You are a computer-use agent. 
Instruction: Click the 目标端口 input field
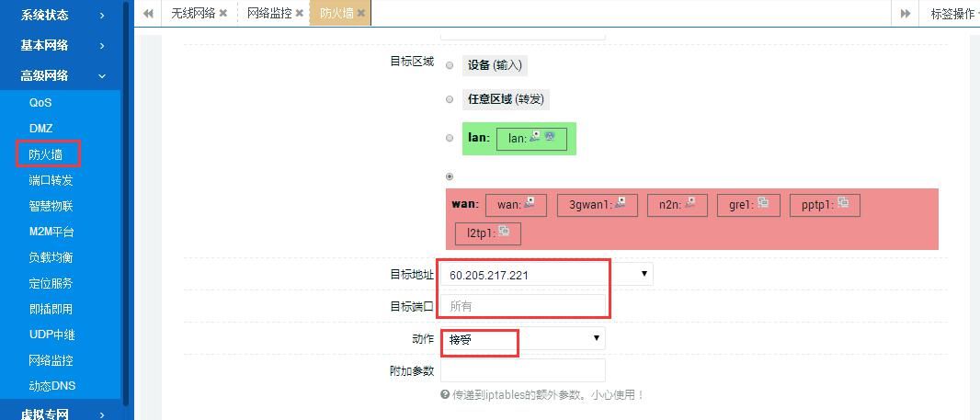point(523,306)
